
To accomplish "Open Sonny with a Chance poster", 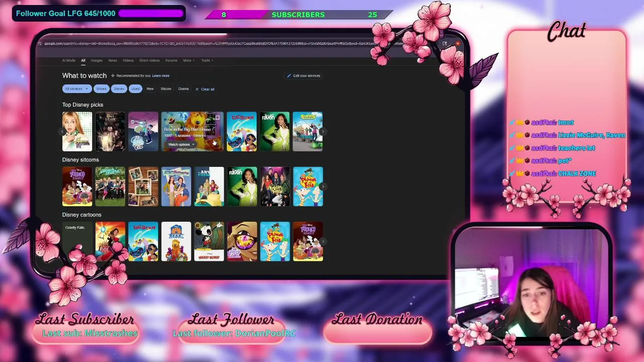I will pos(307,132).
